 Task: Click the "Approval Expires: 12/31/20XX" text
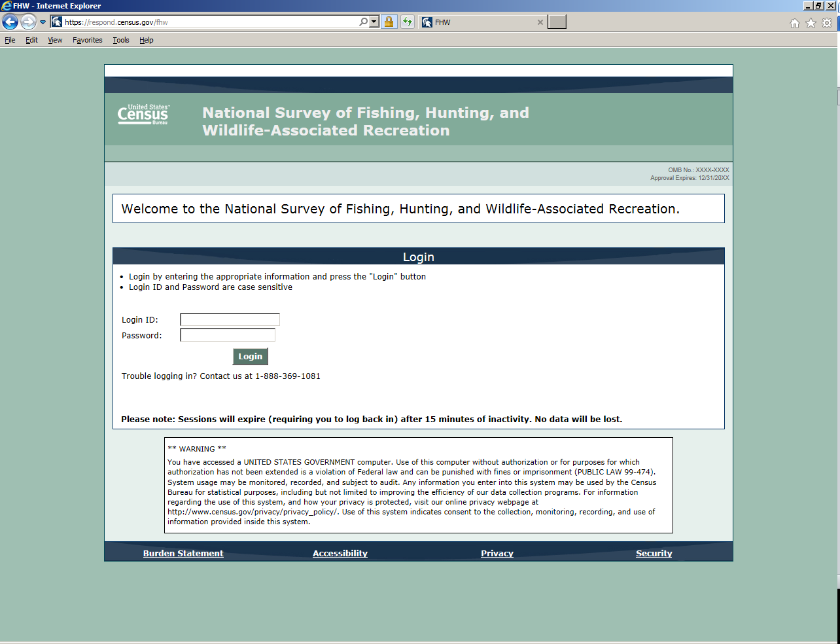click(x=690, y=178)
